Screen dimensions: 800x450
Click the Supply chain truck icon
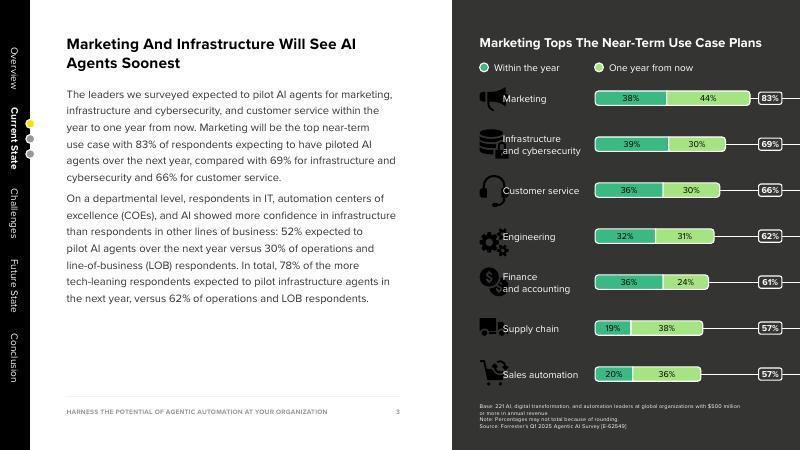[491, 326]
